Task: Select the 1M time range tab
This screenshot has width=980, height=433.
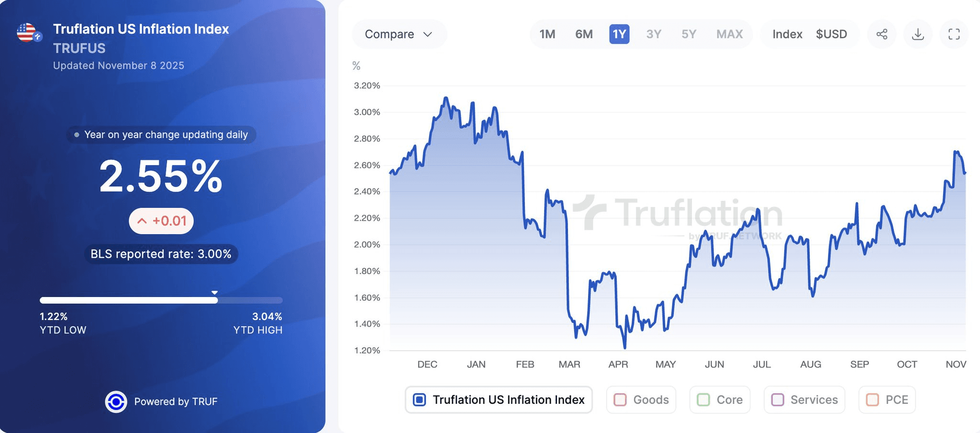Action: pos(547,34)
